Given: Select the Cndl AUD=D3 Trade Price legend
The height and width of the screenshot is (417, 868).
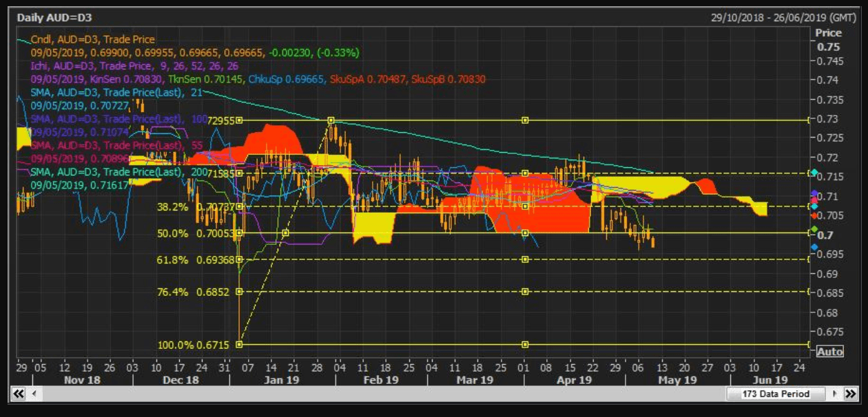Looking at the screenshot, I should tap(93, 40).
